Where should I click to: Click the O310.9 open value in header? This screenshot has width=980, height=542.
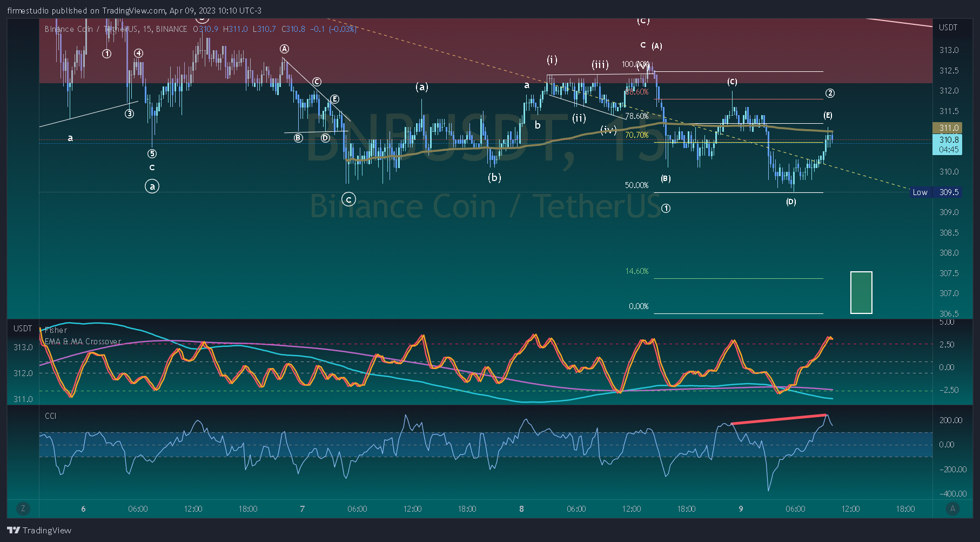click(206, 29)
